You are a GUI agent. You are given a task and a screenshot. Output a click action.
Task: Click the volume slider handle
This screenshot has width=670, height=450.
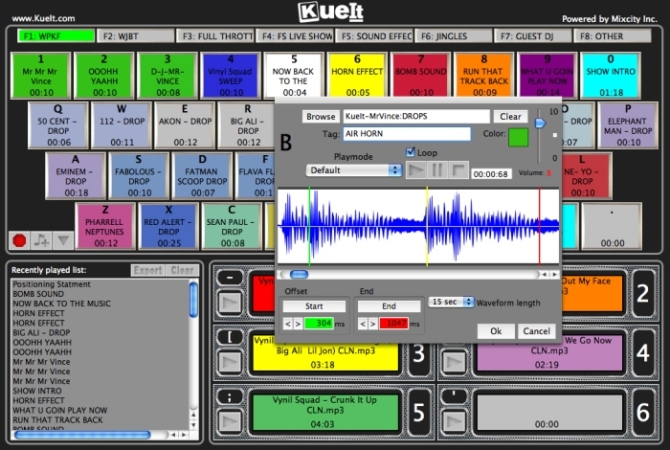(540, 123)
